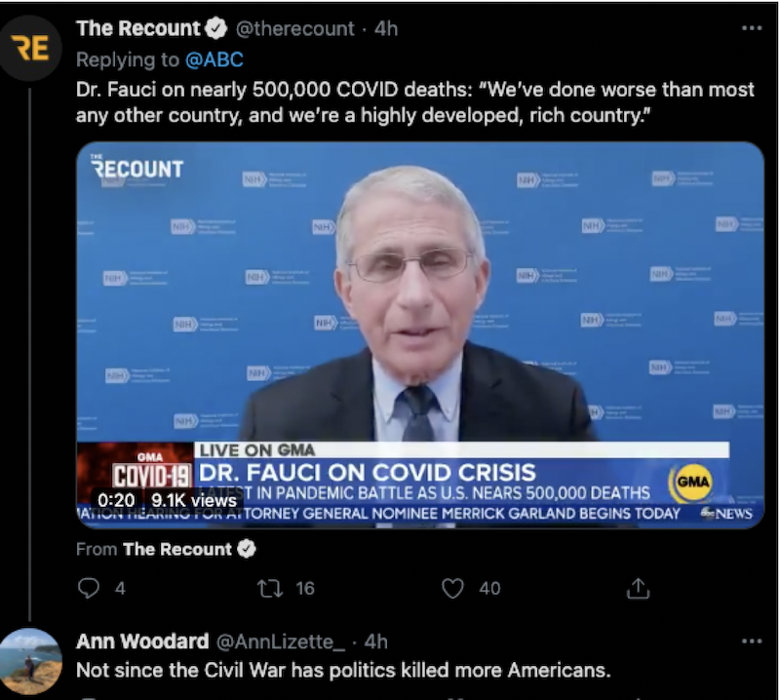Click the 4h timestamp on Recount tweet
Screen dimensions: 780x700
click(386, 29)
